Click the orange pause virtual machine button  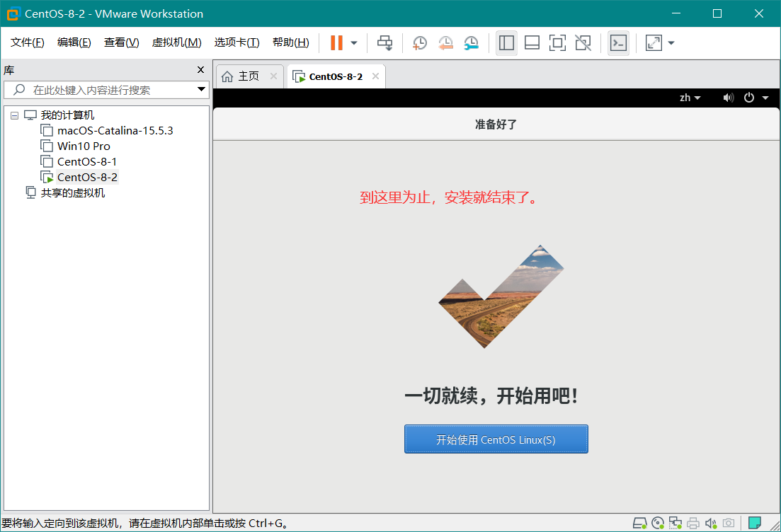click(x=336, y=43)
